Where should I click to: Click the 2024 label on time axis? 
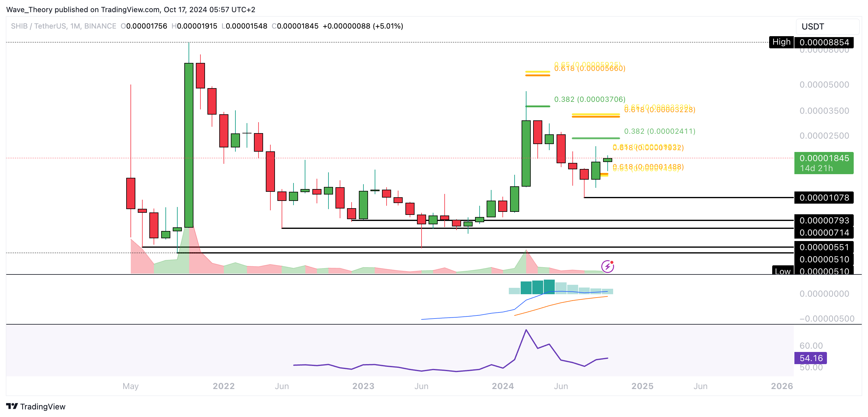[x=502, y=386]
